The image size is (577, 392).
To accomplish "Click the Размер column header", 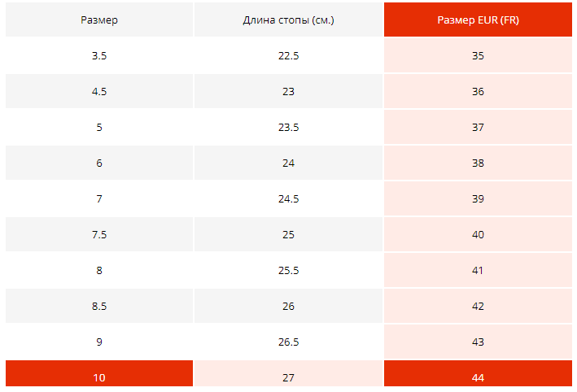I will [99, 20].
